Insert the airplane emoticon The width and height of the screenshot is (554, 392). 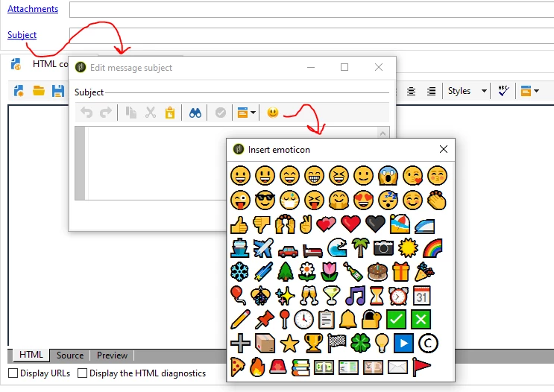point(263,248)
